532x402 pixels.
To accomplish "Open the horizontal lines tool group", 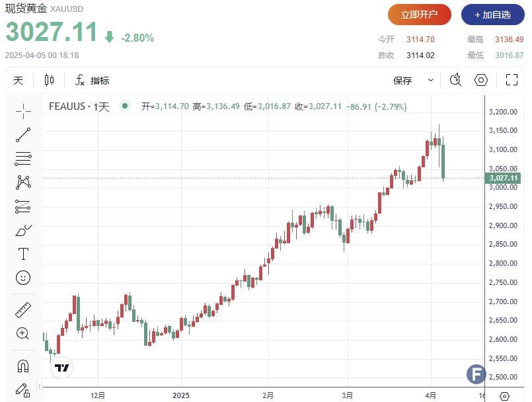I will 23,159.
